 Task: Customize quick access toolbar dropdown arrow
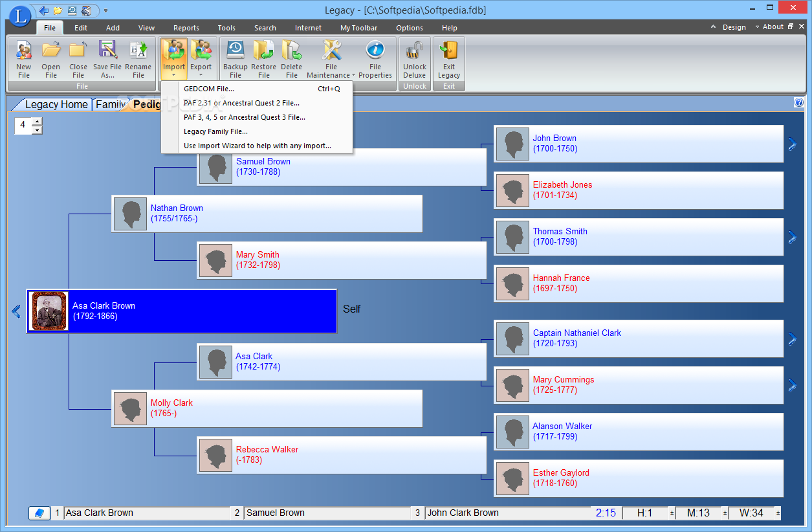105,10
